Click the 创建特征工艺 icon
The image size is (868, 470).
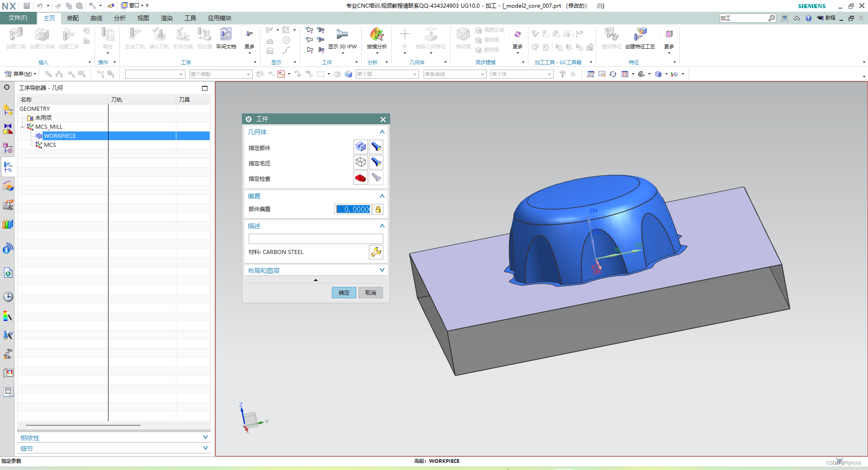point(640,38)
